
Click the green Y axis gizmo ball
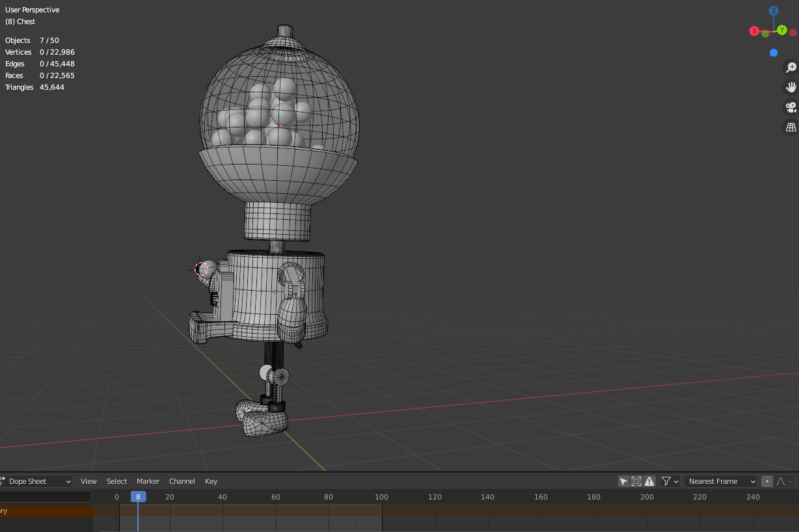(x=781, y=30)
